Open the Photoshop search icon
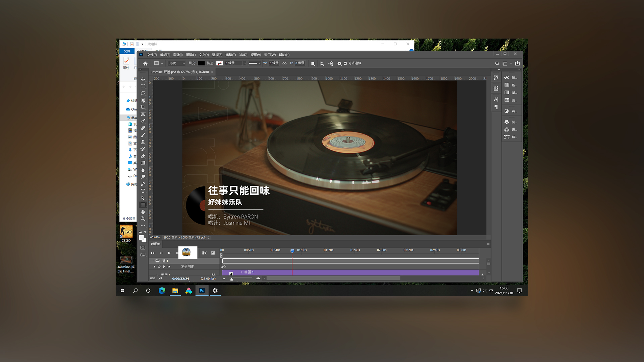 [x=497, y=63]
